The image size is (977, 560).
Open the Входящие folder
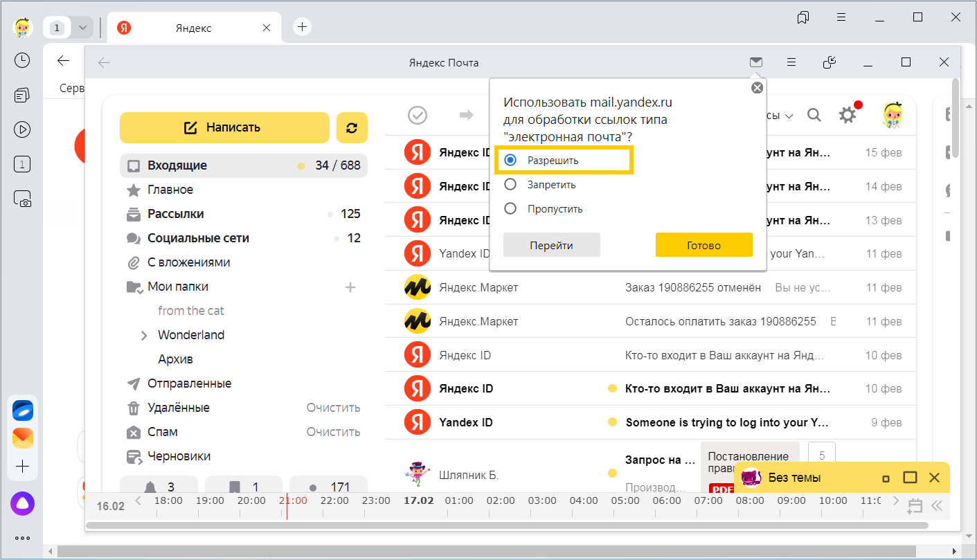(244, 165)
